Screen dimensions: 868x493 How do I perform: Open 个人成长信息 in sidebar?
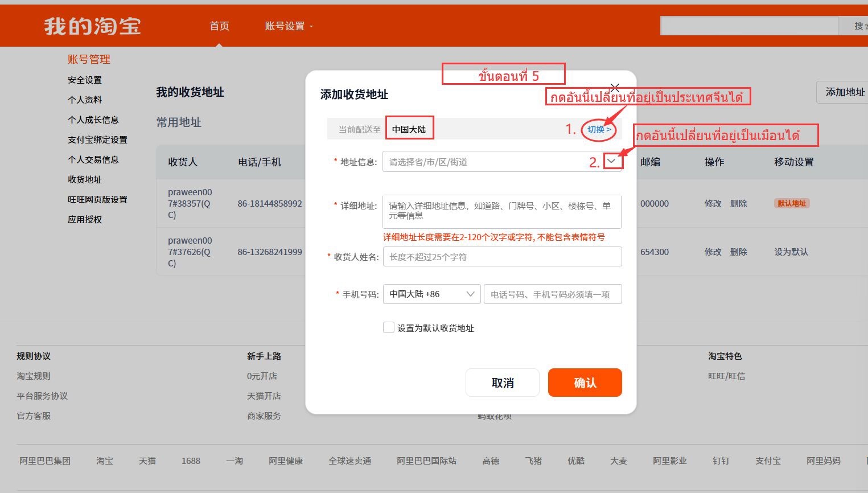point(93,120)
